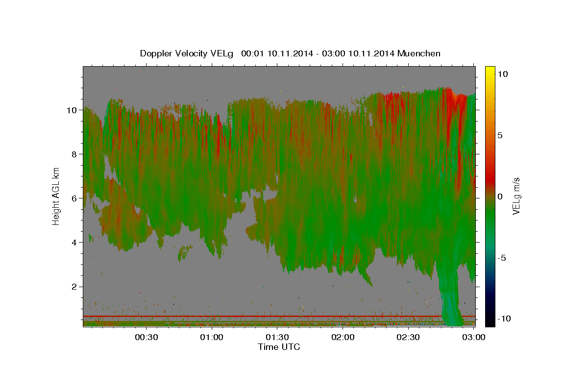
Task: Click the height axis label 8
Action: 75,154
